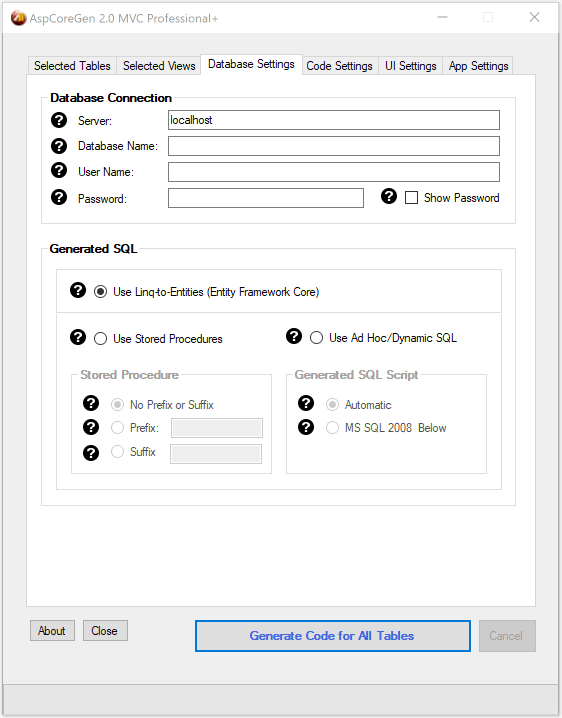The height and width of the screenshot is (718, 562).
Task: Click into the Database Name field
Action: click(334, 146)
